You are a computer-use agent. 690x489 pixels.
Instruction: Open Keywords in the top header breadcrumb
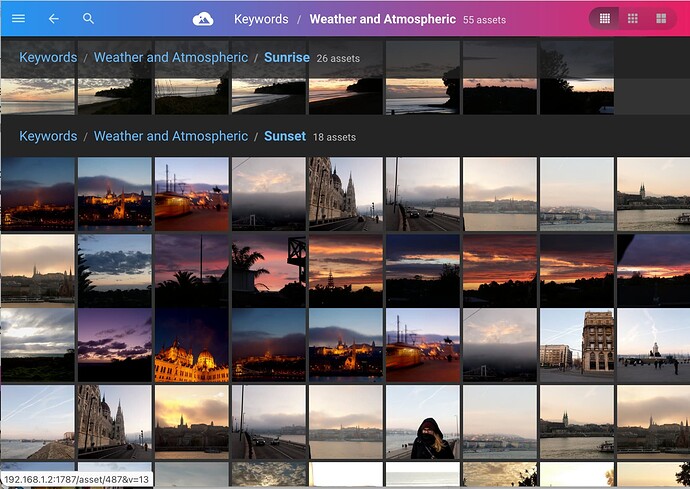coord(261,19)
